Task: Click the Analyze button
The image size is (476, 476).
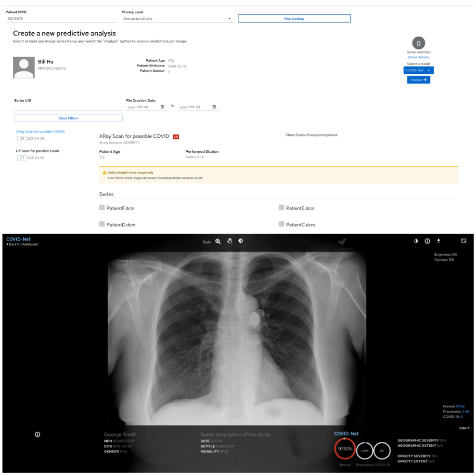Action: (x=418, y=79)
